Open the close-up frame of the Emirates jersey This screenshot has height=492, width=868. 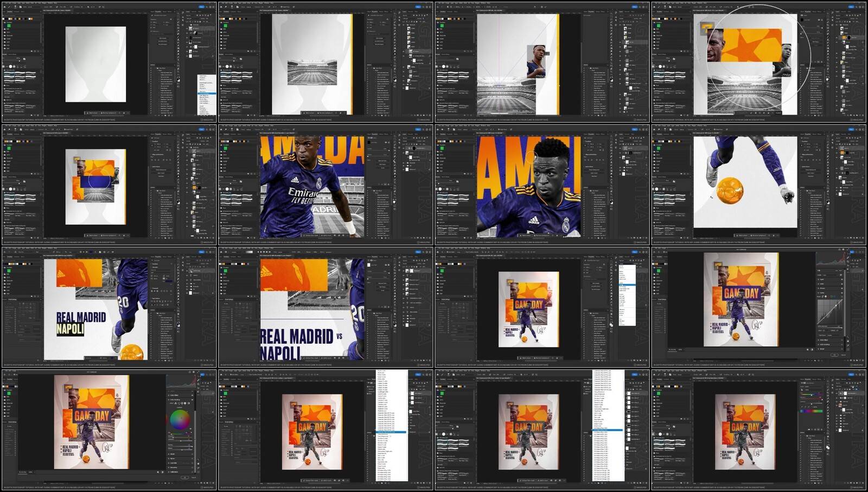click(x=325, y=185)
